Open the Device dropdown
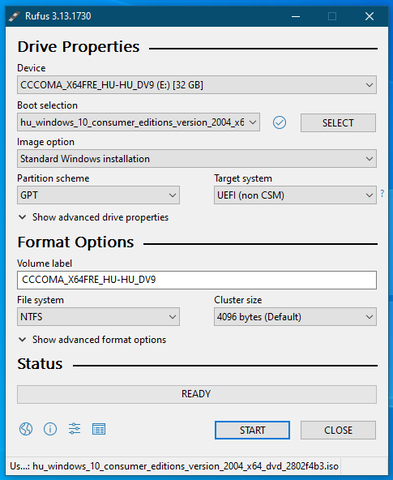Screen dimensions: 393x480 click(197, 85)
